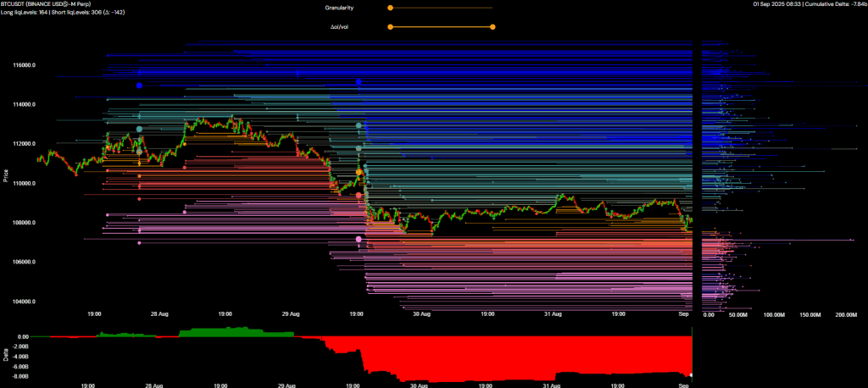
Task: Click the white end-point marker on the Delta chart
Action: [x=692, y=374]
